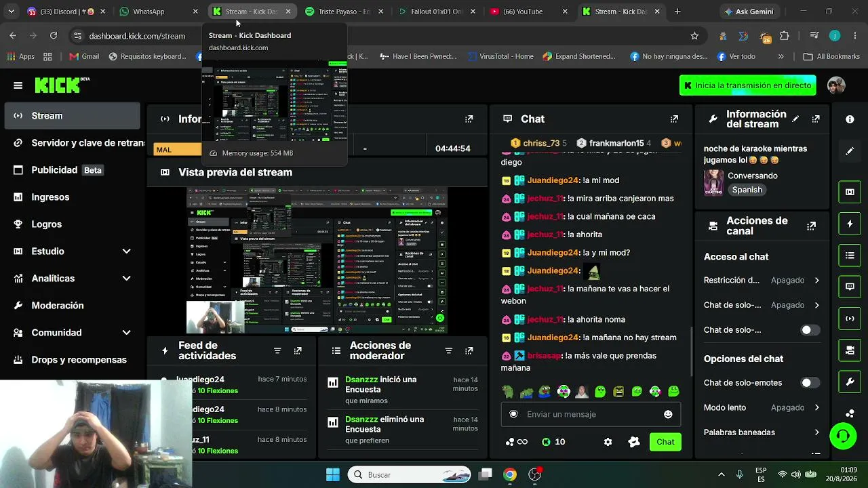Bookmark this page with the star icon

(x=694, y=36)
